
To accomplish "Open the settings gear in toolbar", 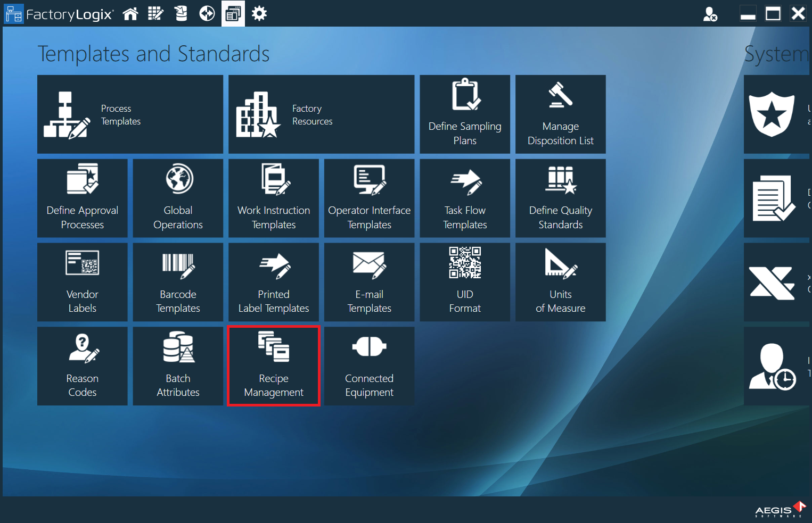I will point(259,14).
